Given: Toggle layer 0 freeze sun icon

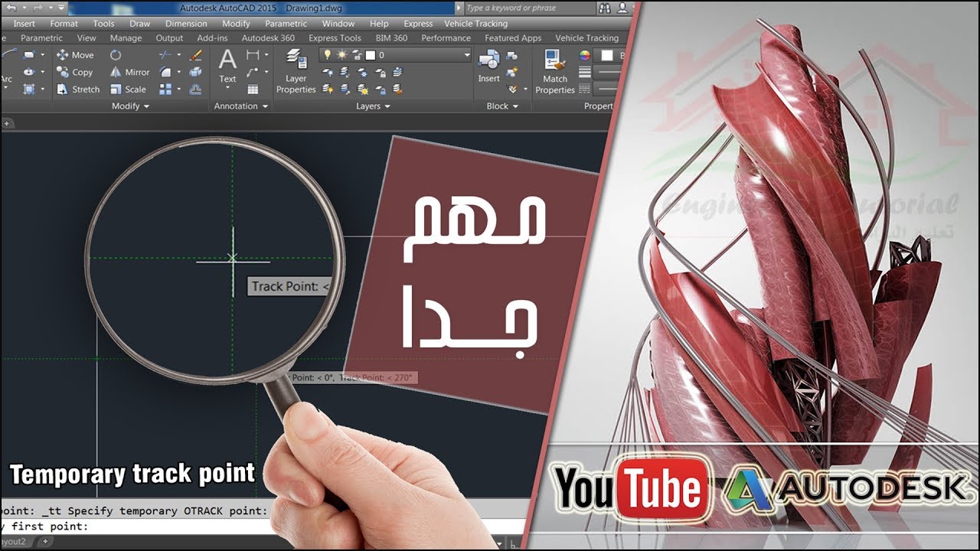Looking at the screenshot, I should pos(341,55).
